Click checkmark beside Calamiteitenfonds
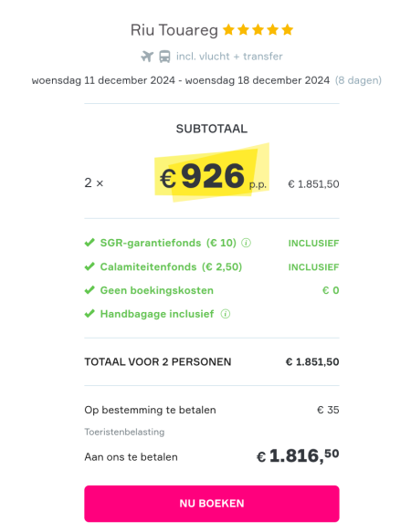The width and height of the screenshot is (411, 532). [90, 266]
